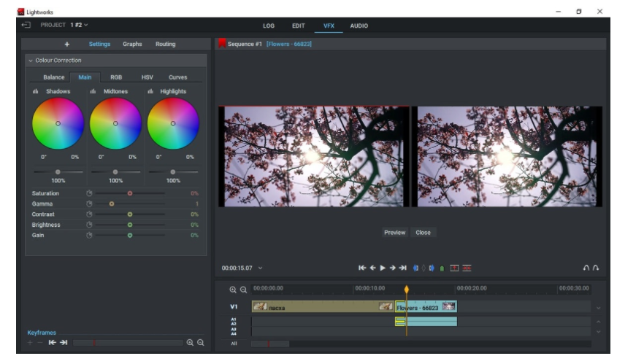The image size is (617, 364).
Task: Switch to the LOG workspace tab
Action: 269,26
